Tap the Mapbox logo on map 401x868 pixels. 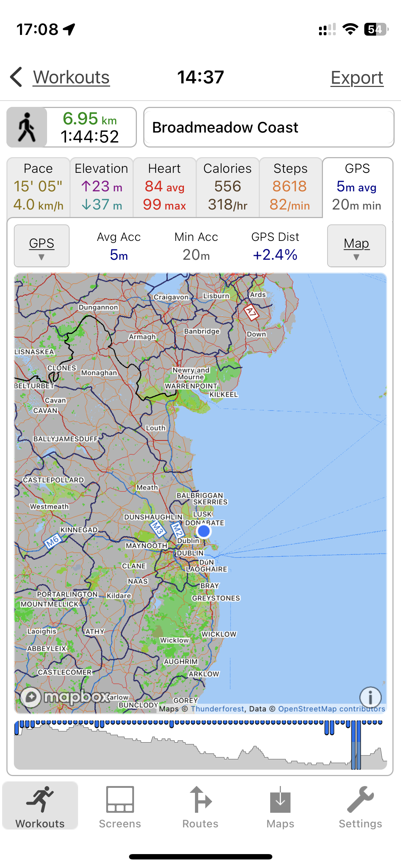(x=65, y=697)
